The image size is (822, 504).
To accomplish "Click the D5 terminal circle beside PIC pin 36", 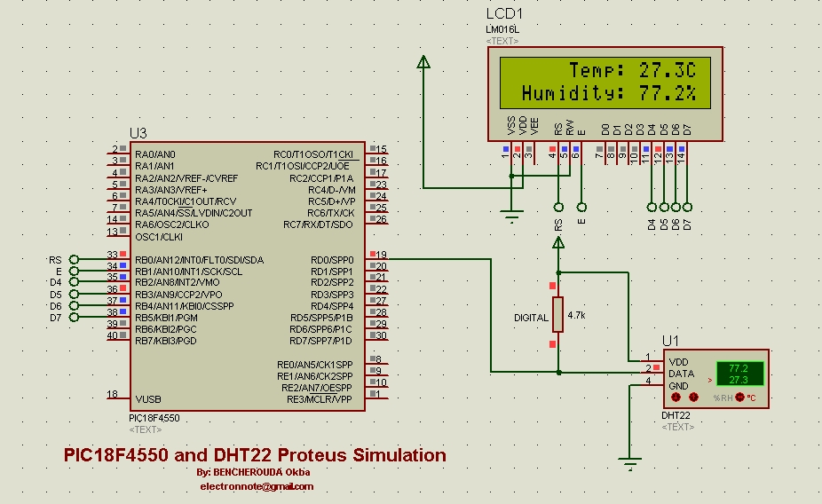I will 74,294.
